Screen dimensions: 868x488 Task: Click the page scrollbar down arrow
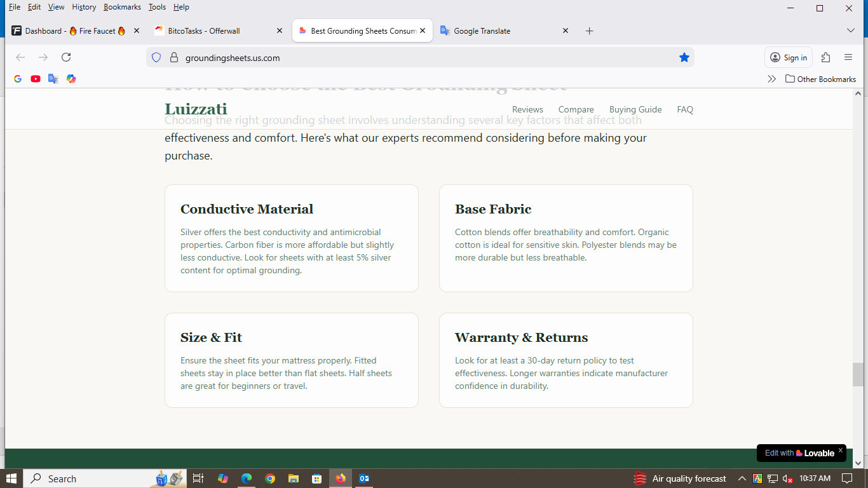pyautogui.click(x=858, y=463)
